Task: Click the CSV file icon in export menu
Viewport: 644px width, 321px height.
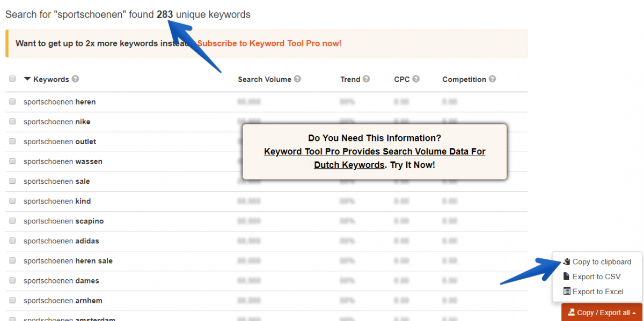Action: (566, 277)
